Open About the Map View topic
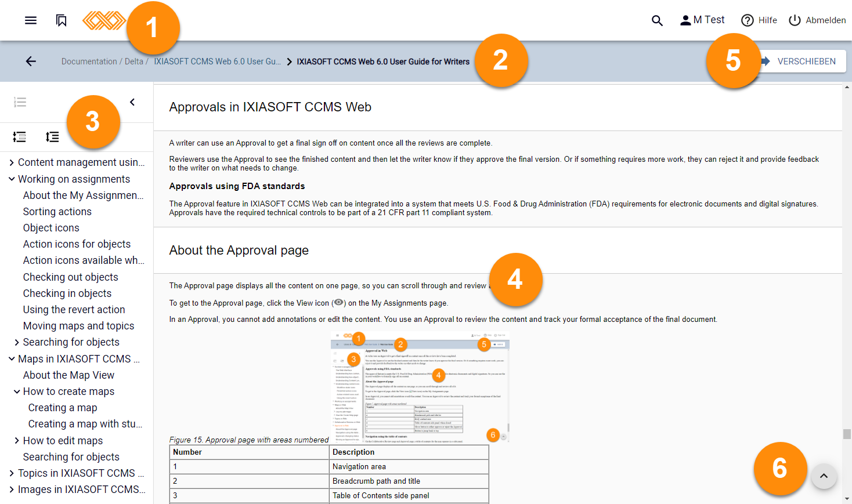The height and width of the screenshot is (504, 852). [68, 375]
